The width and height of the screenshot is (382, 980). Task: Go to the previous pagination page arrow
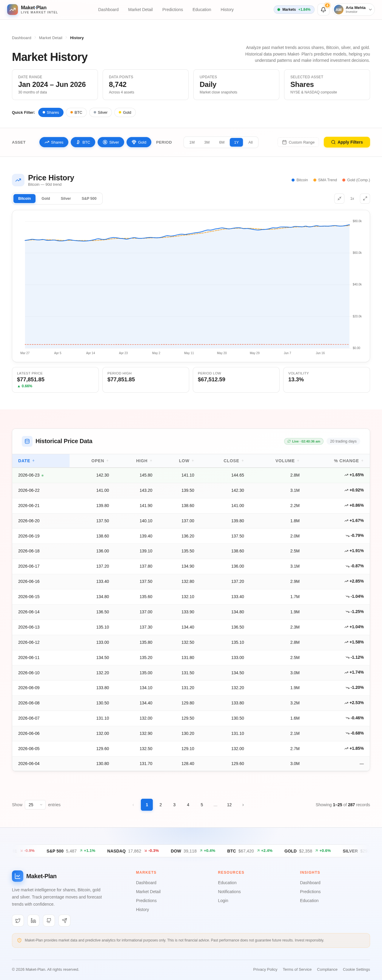point(133,805)
